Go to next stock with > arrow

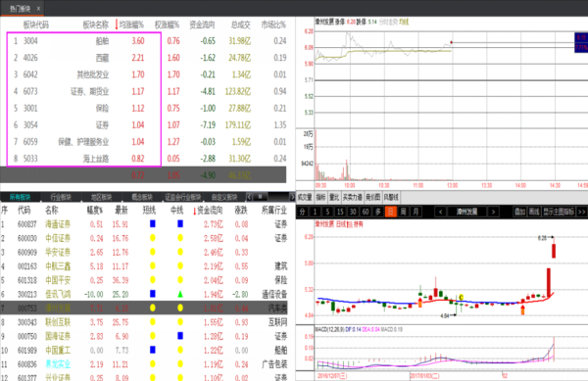[x=493, y=212]
